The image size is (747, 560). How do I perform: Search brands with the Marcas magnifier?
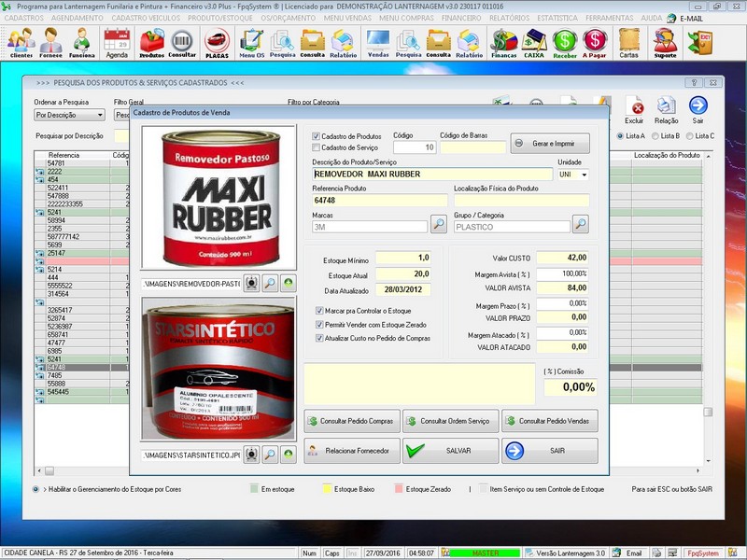click(x=438, y=224)
